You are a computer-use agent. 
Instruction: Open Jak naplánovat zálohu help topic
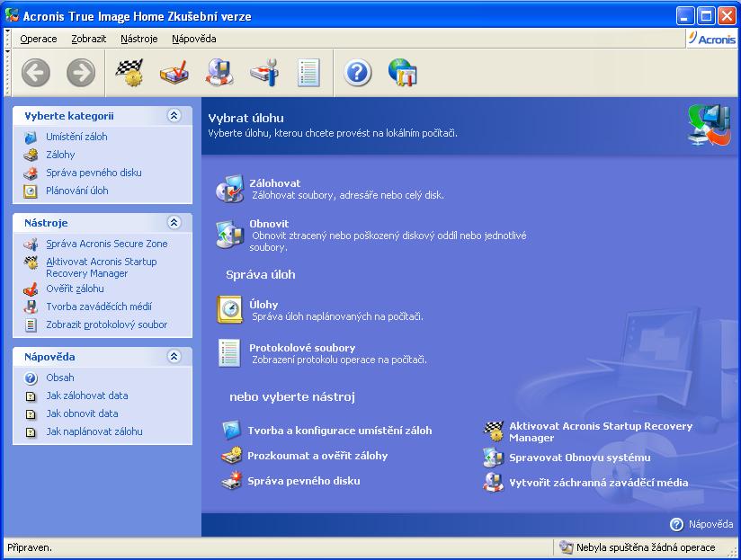pyautogui.click(x=94, y=431)
